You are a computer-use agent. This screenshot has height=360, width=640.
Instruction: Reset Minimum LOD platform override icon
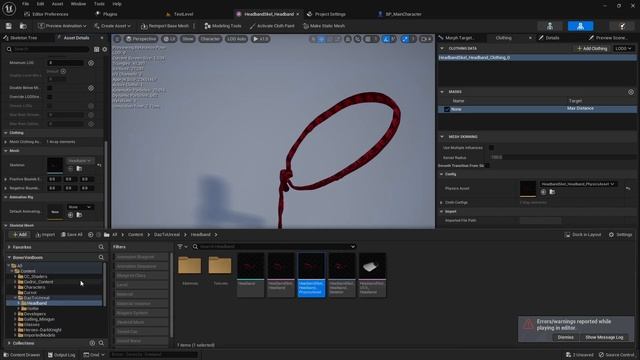pyautogui.click(x=91, y=63)
